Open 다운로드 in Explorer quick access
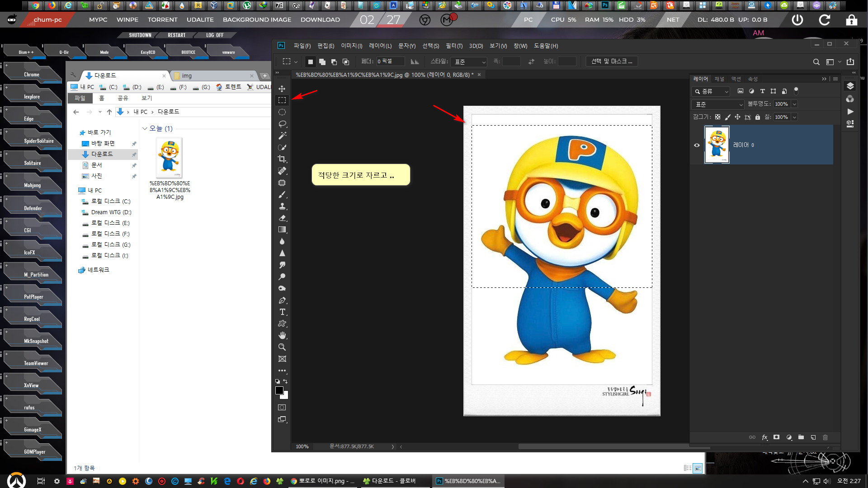Screen dimensions: 868x488 [x=102, y=154]
